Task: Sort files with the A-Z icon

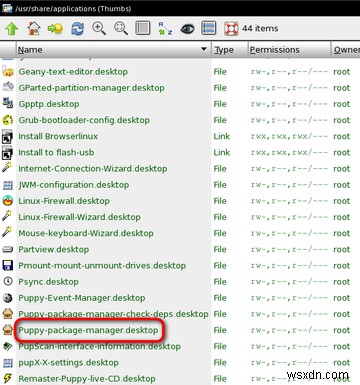Action: pos(165,29)
